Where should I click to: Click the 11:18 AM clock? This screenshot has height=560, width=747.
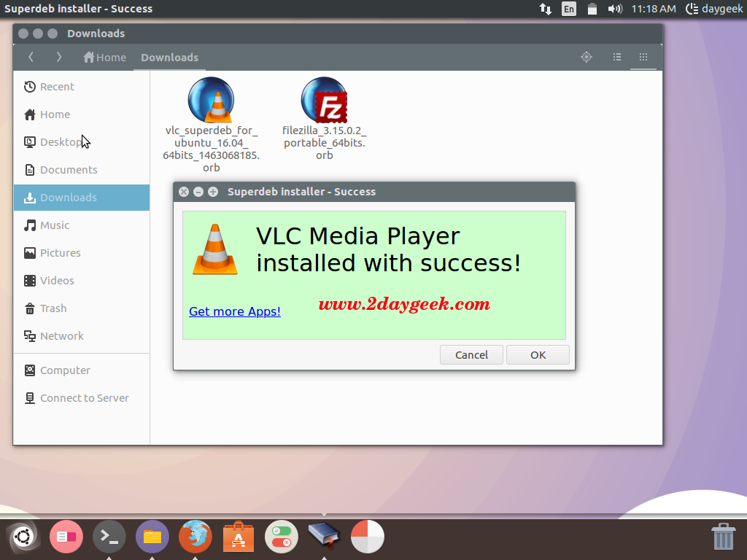(x=654, y=9)
